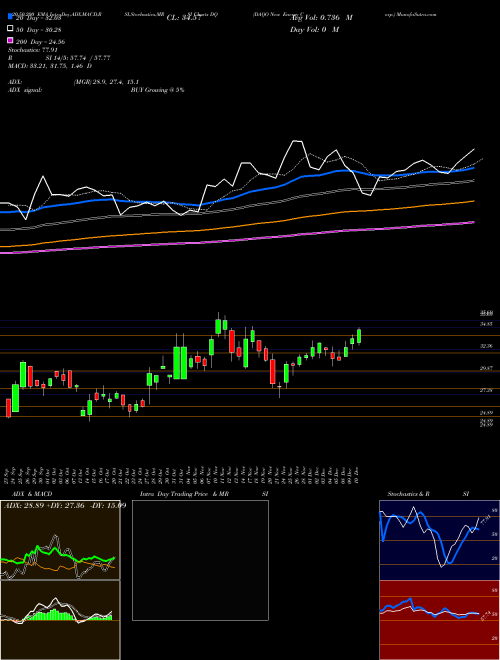Image resolution: width=500 pixels, height=660 pixels.
Task: Click the blue 20 Day legend swatch
Action: (x=11, y=16)
